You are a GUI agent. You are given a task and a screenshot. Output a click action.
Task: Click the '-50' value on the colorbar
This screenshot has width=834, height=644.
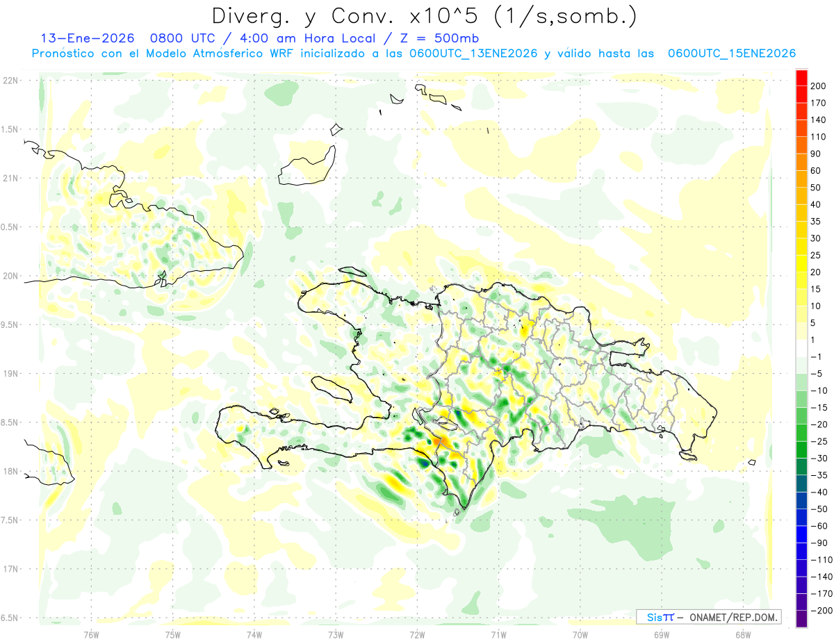820,509
